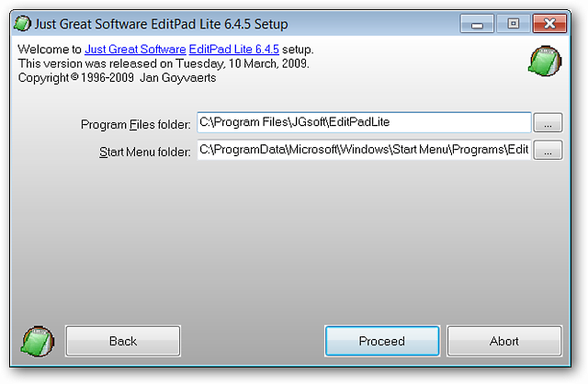Image resolution: width=588 pixels, height=384 pixels.
Task: Browse for the Start Menu folder
Action: click(x=548, y=150)
